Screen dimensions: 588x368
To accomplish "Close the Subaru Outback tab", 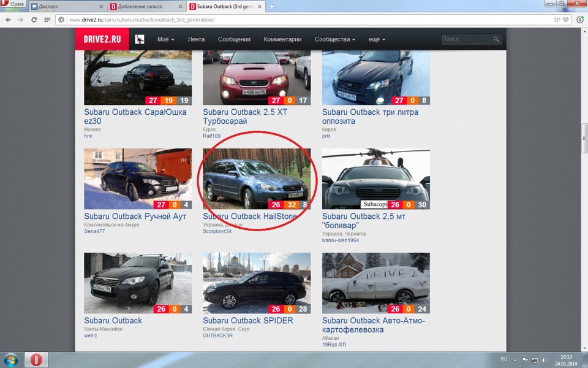I will pyautogui.click(x=261, y=7).
